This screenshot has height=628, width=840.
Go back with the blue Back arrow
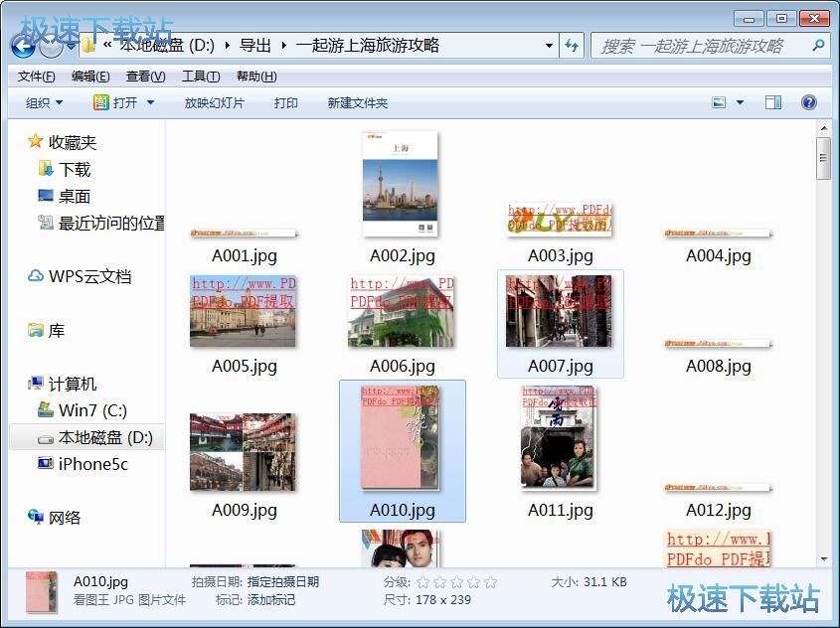tap(23, 46)
